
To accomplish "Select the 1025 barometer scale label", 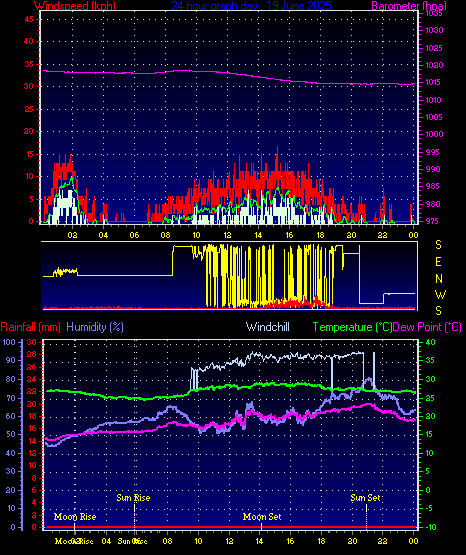I will (434, 48).
